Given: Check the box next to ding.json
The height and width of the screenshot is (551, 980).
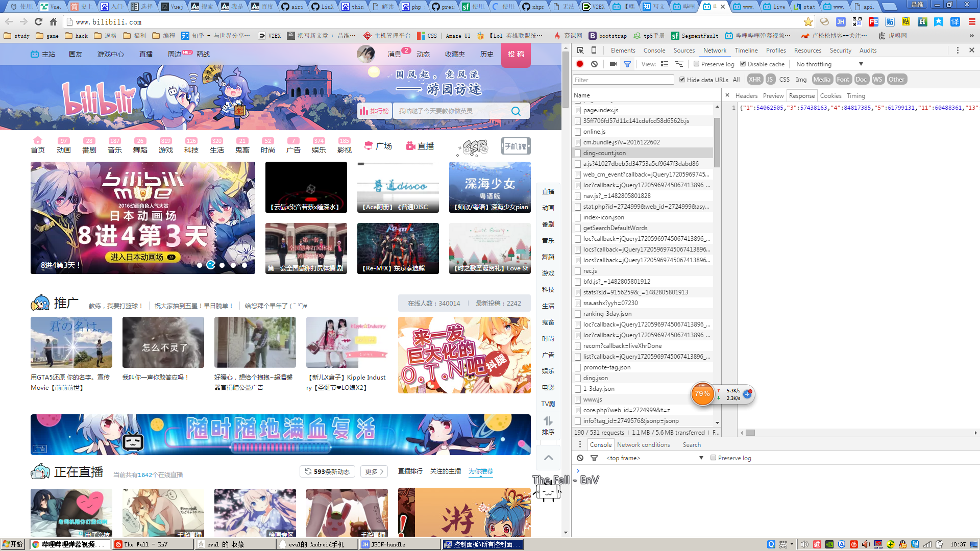Looking at the screenshot, I should pos(578,378).
